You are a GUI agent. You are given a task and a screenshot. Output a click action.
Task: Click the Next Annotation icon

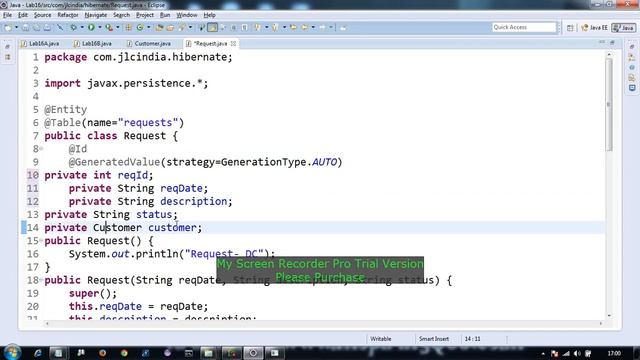(x=257, y=27)
